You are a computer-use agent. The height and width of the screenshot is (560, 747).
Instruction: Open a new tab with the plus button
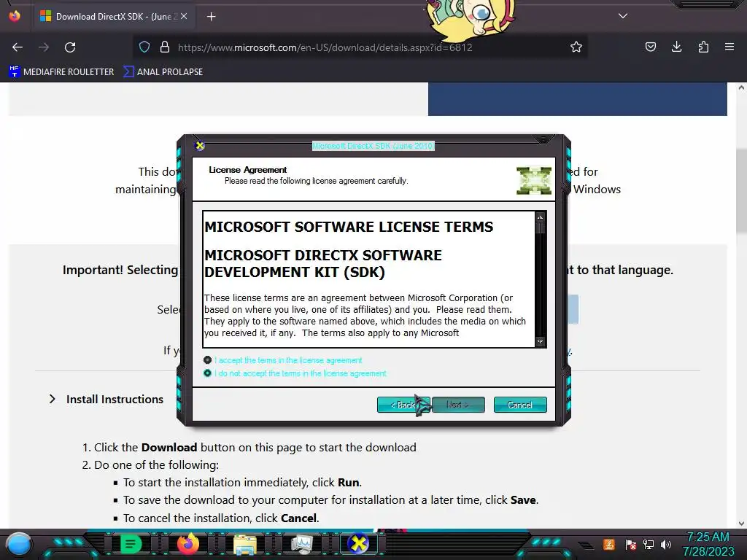[211, 17]
